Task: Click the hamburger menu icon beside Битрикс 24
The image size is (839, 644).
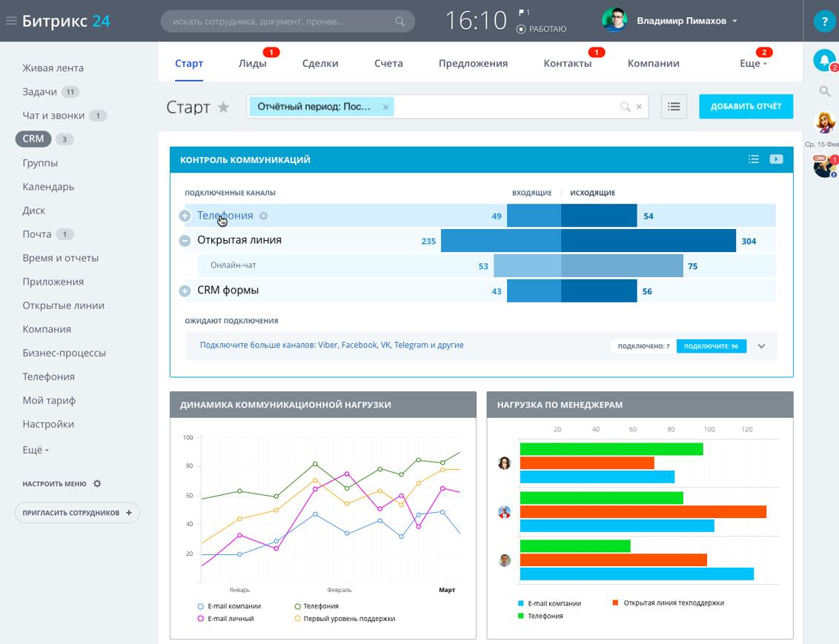Action: 10,21
